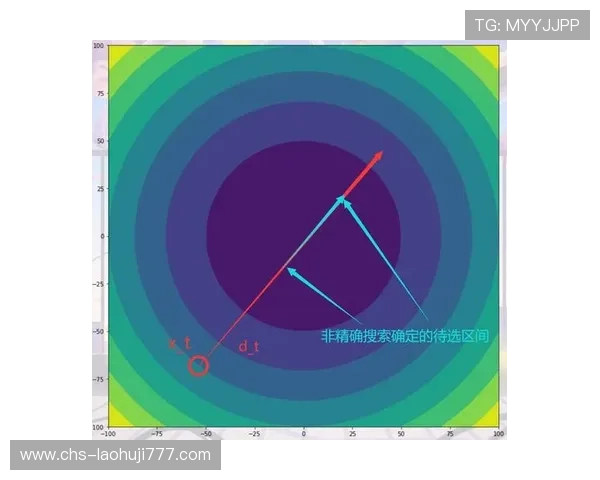Click the 0 tick label on the y-axis

point(102,236)
